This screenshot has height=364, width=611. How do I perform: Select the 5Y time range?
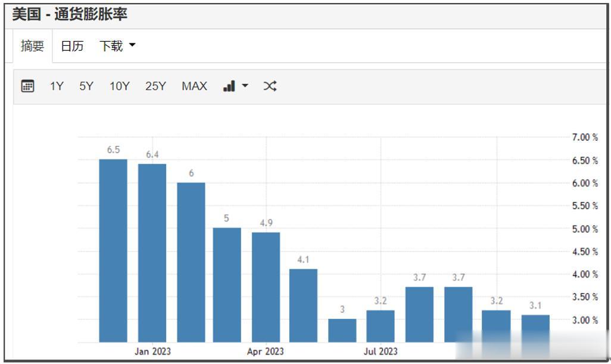pyautogui.click(x=86, y=86)
